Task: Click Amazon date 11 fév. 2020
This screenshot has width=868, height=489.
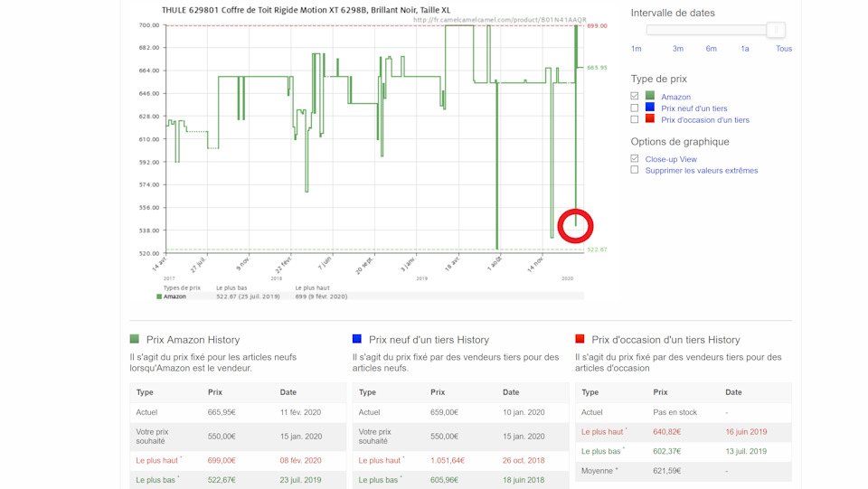Action: click(x=300, y=412)
